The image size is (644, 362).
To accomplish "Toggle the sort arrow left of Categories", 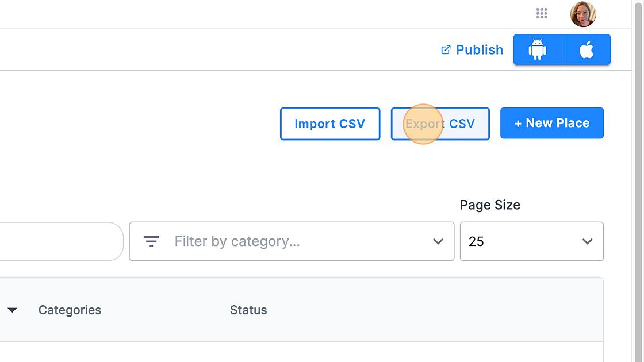I will click(x=12, y=310).
